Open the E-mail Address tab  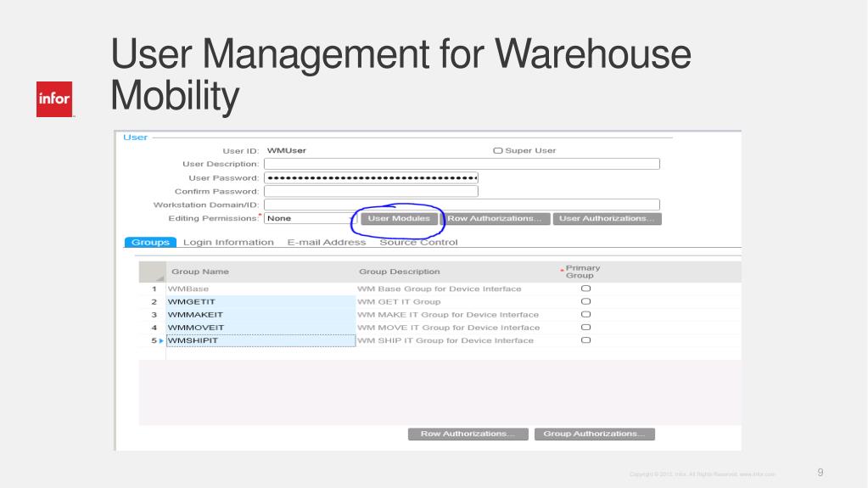click(326, 242)
